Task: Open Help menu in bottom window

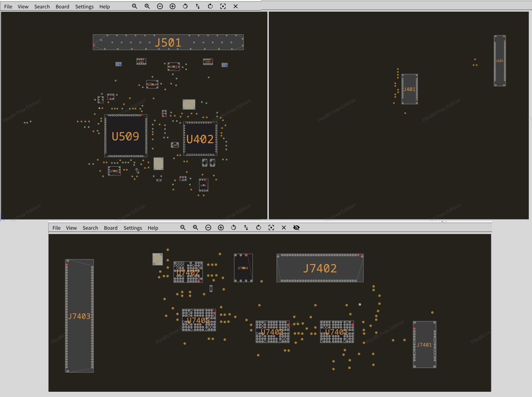Action: (x=153, y=228)
